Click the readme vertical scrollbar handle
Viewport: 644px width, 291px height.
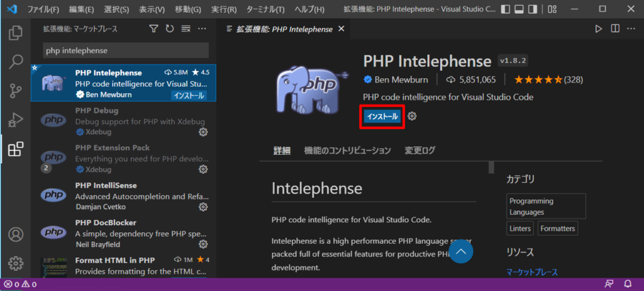[x=491, y=168]
